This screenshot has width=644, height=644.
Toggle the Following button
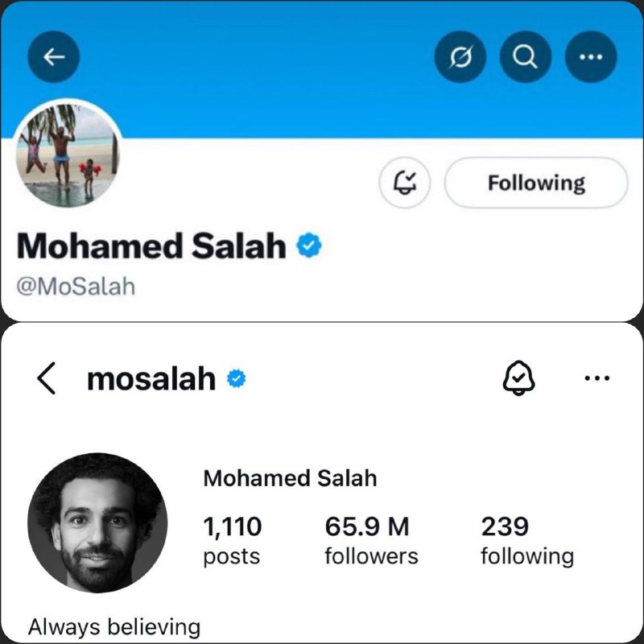pos(535,183)
